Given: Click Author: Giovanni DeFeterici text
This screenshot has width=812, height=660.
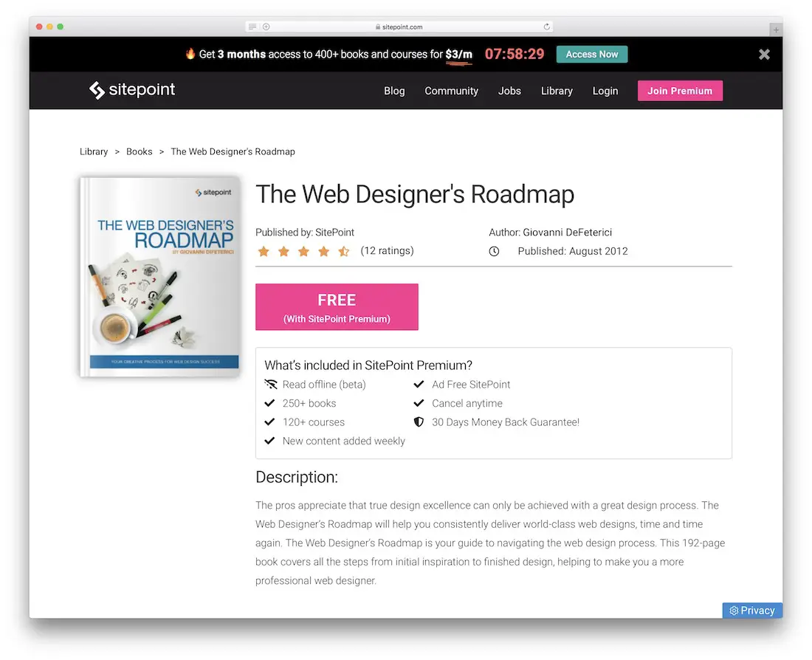Looking at the screenshot, I should 551,232.
